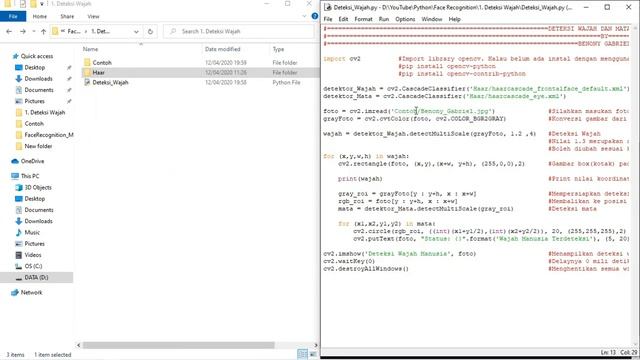Open IDLE Window menu

coord(432,19)
